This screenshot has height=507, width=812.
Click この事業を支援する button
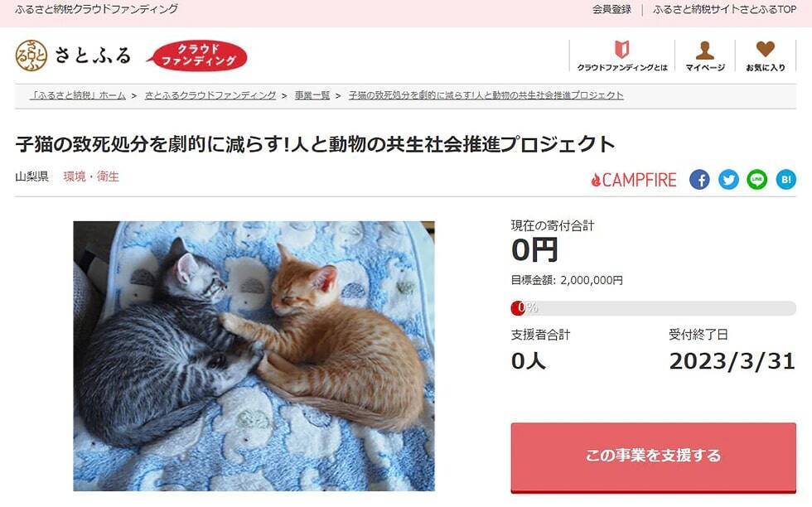654,456
